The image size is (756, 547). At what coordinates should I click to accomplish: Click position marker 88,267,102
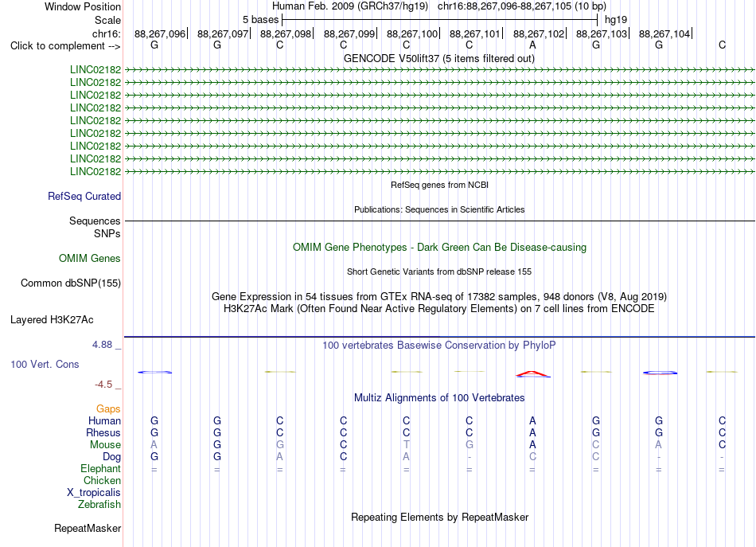(x=539, y=33)
